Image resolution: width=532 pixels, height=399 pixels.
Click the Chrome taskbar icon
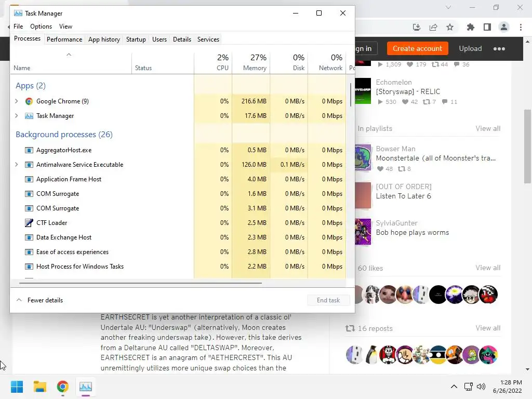[x=62, y=387]
